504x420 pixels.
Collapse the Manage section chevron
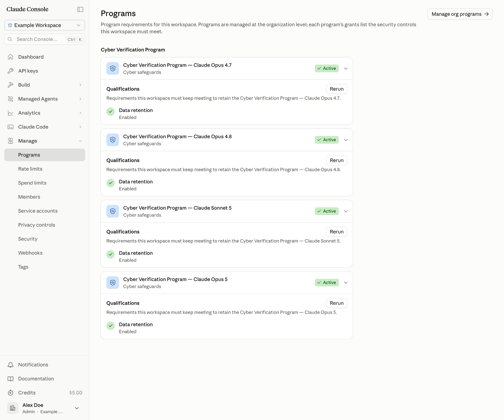pos(80,141)
